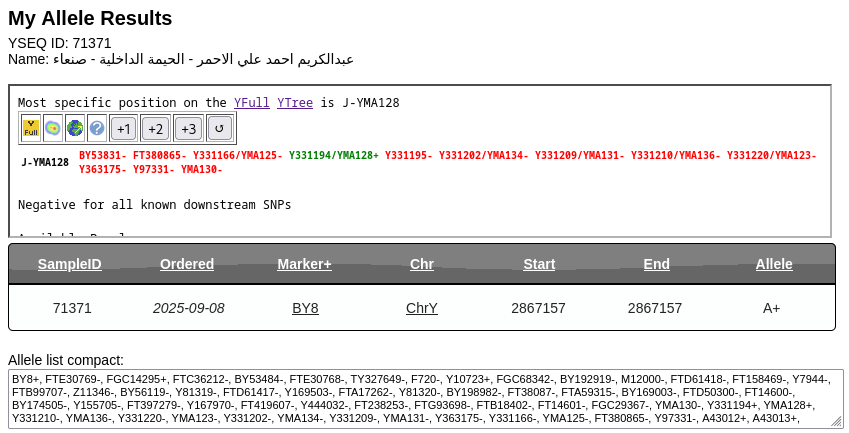Screen dimensions: 849x433
Task: Click table cell SampleID 71371
Action: (72, 308)
